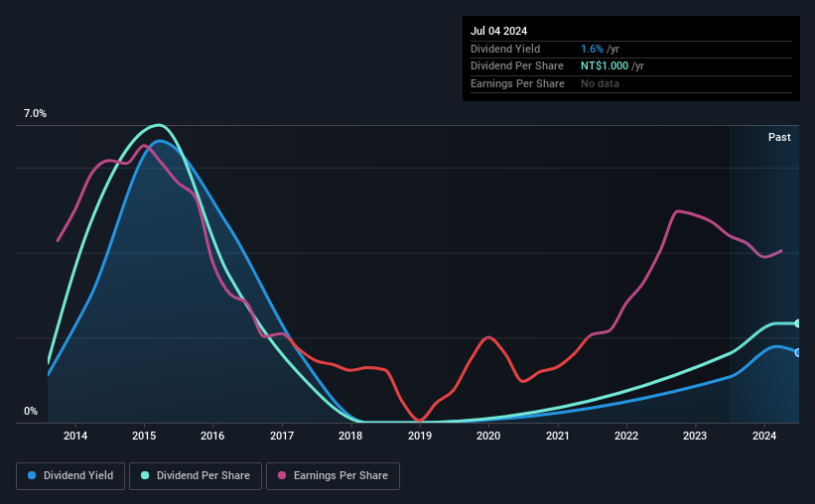Viewport: 815px width, 504px height.
Task: Select the Dividend Per Share endpoint marker
Action: click(x=798, y=323)
